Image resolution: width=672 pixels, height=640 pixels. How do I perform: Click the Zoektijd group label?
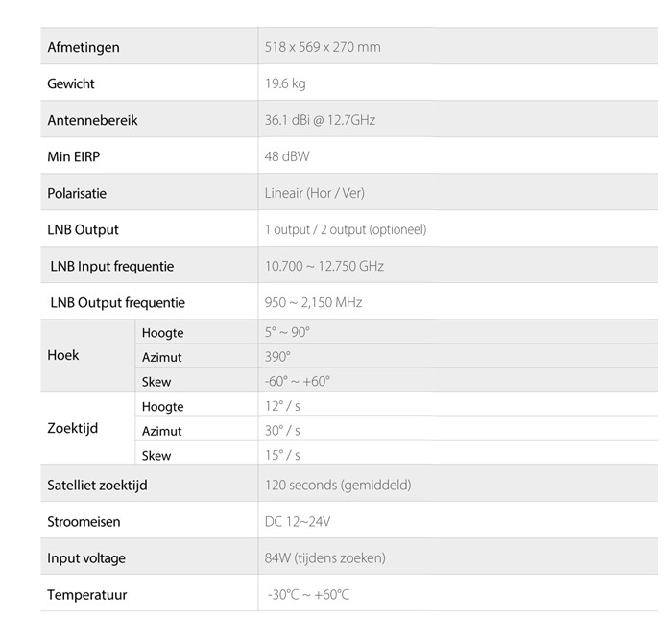click(72, 428)
